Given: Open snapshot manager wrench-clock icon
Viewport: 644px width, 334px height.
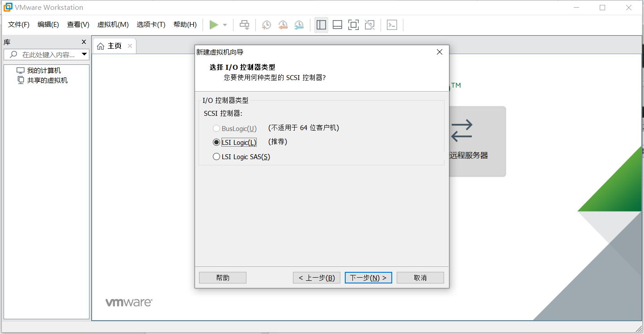Looking at the screenshot, I should point(299,25).
